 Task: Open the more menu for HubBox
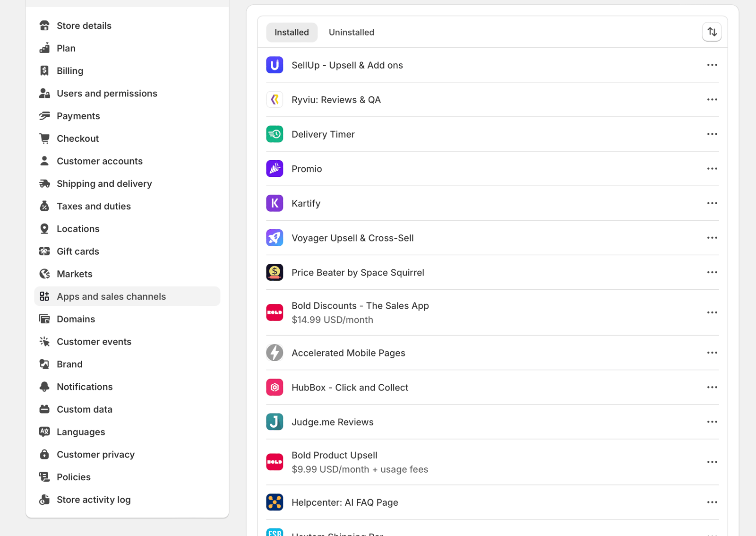tap(712, 387)
